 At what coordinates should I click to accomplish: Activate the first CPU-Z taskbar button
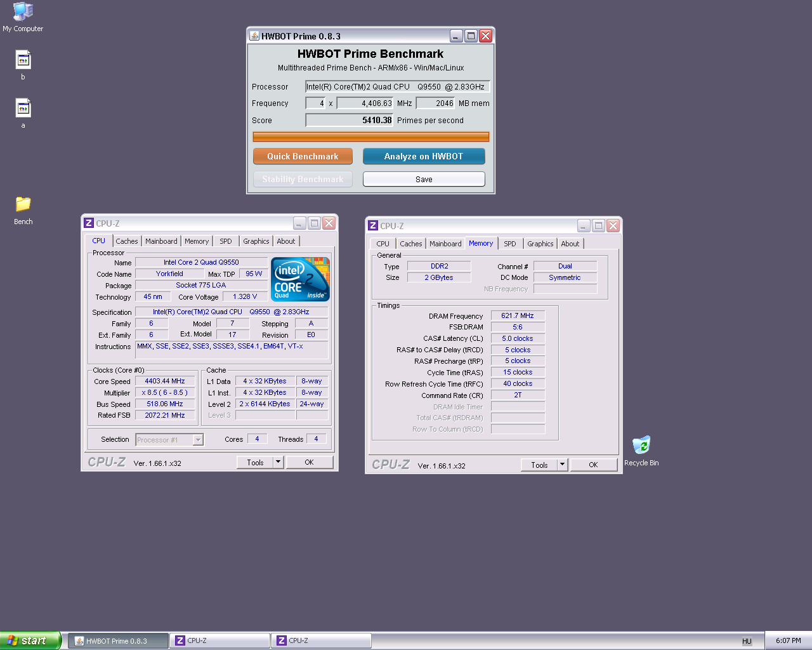[x=220, y=641]
